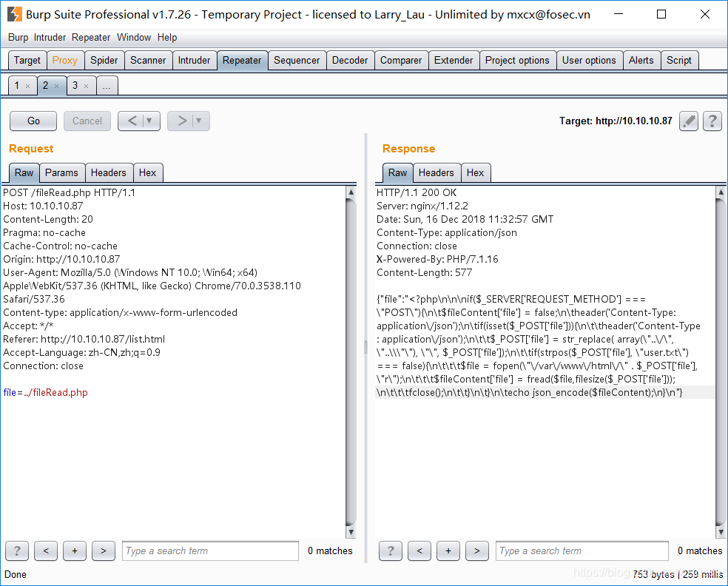Go to previous match in response search
The image size is (728, 586).
point(419,550)
